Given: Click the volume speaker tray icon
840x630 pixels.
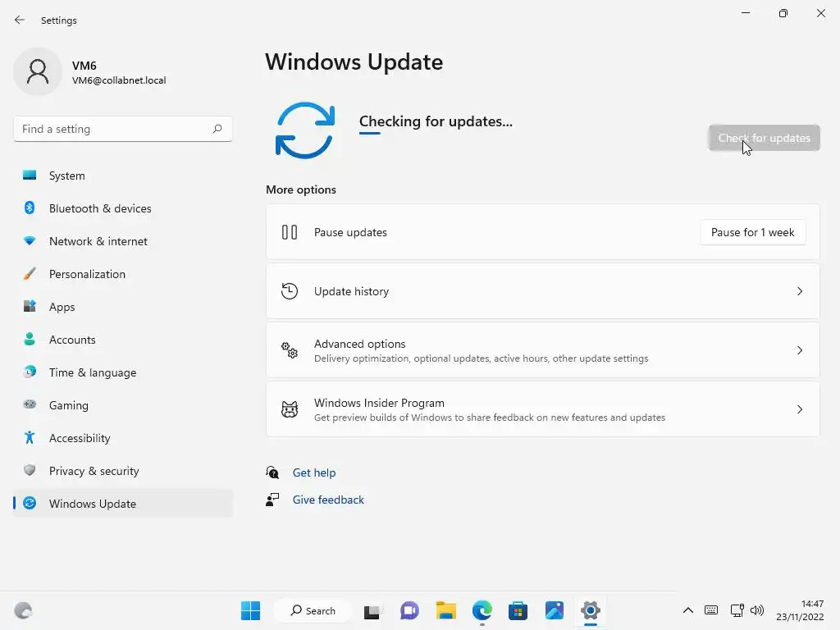Looking at the screenshot, I should tap(757, 610).
